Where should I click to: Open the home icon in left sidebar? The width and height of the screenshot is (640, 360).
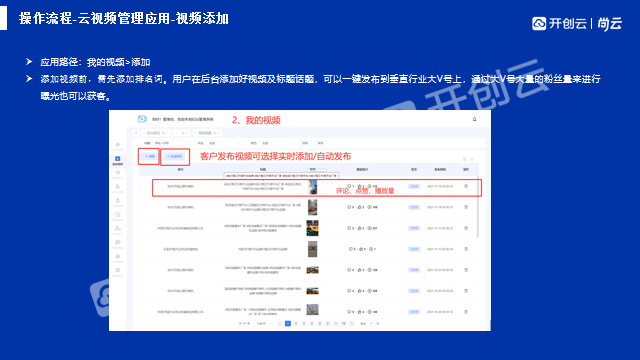118,145
